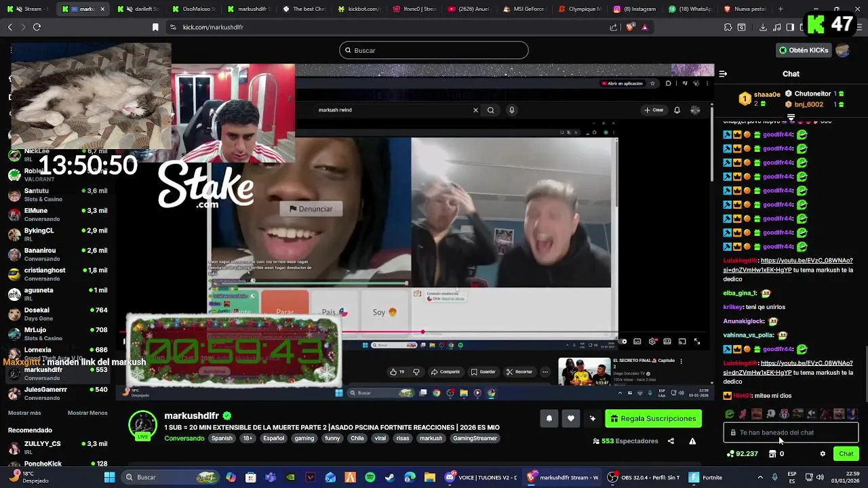Open the NVIDIA app in taskbar
Viewport: 868px width, 488px height.
tap(291, 477)
